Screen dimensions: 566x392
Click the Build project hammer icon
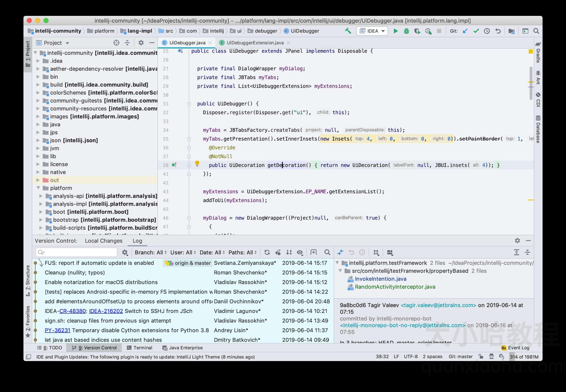pos(350,30)
